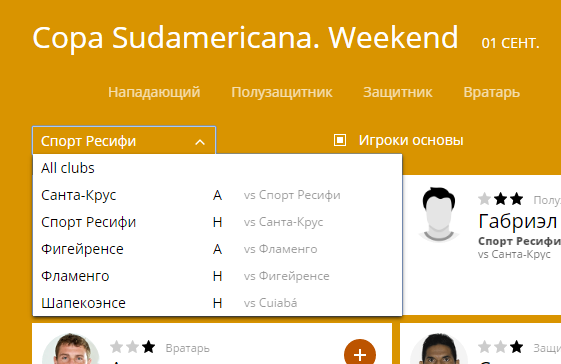The image size is (561, 364).
Task: Pick Спорт Ресифи option in list
Action: (x=217, y=222)
